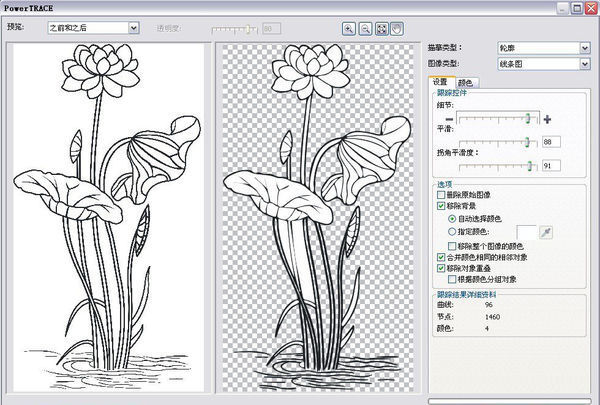The image size is (600, 405).
Task: Click the 平滑 slider track
Action: click(x=500, y=142)
